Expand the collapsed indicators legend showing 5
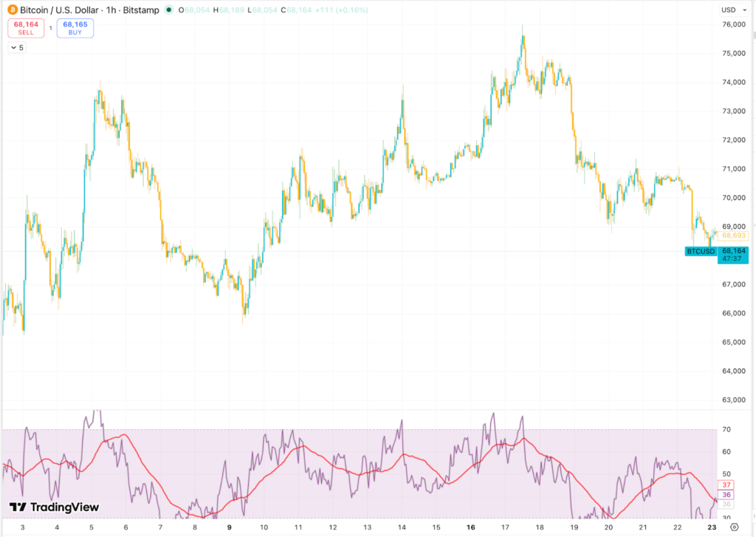The width and height of the screenshot is (756, 537). (16, 47)
